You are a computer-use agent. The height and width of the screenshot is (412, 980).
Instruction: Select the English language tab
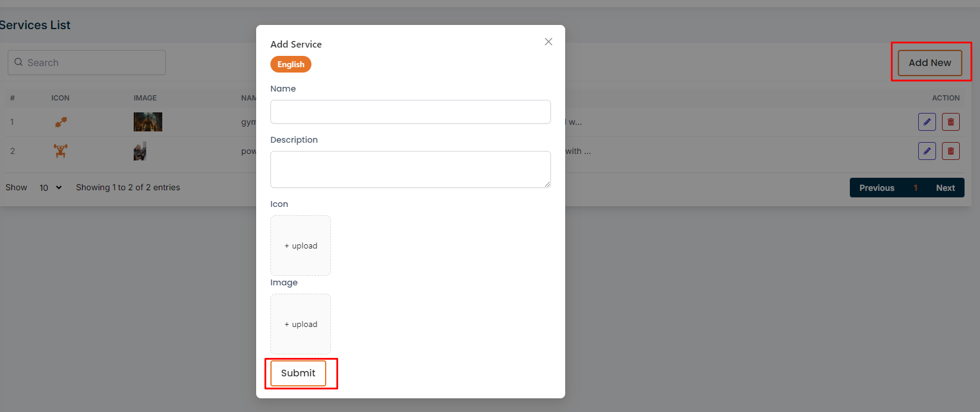291,64
